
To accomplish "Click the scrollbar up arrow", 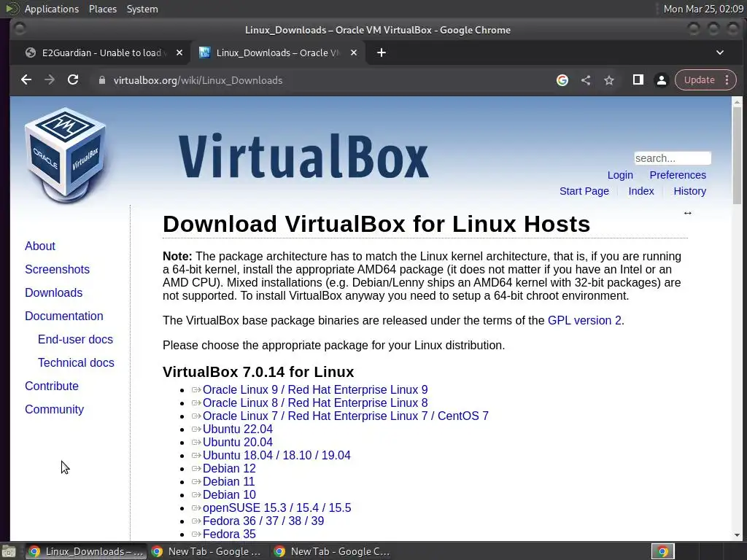I will click(737, 101).
